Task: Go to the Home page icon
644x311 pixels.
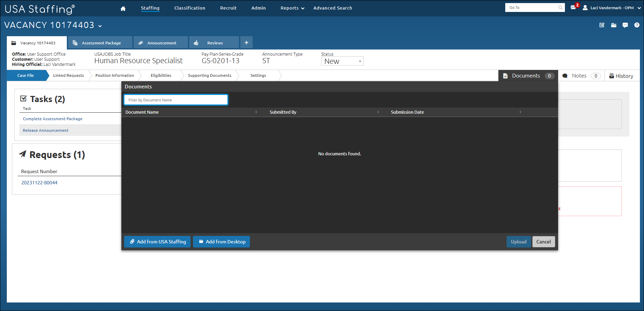Action: click(123, 9)
